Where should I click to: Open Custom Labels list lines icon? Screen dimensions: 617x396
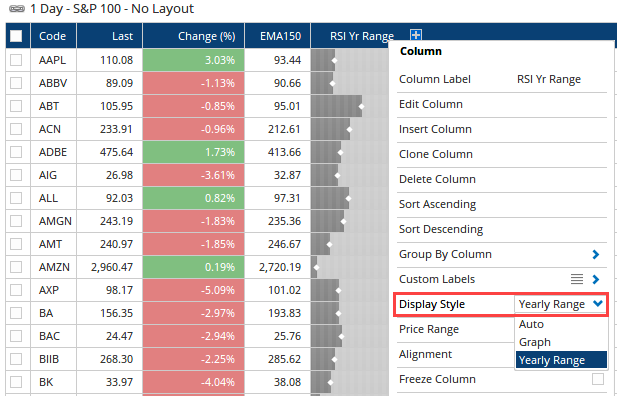577,279
